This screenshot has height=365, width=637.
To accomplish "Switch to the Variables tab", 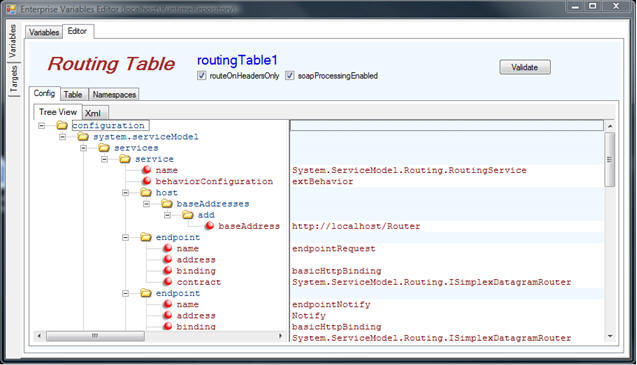I will tap(44, 32).
